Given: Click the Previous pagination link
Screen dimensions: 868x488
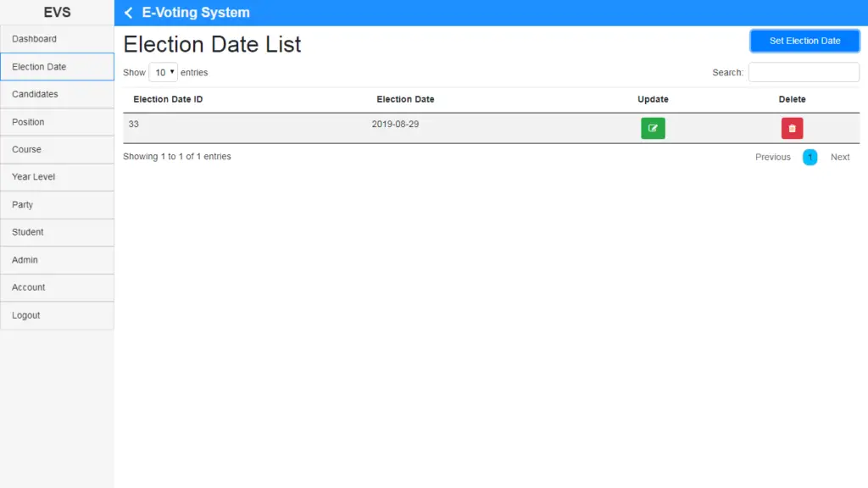Looking at the screenshot, I should tap(772, 157).
